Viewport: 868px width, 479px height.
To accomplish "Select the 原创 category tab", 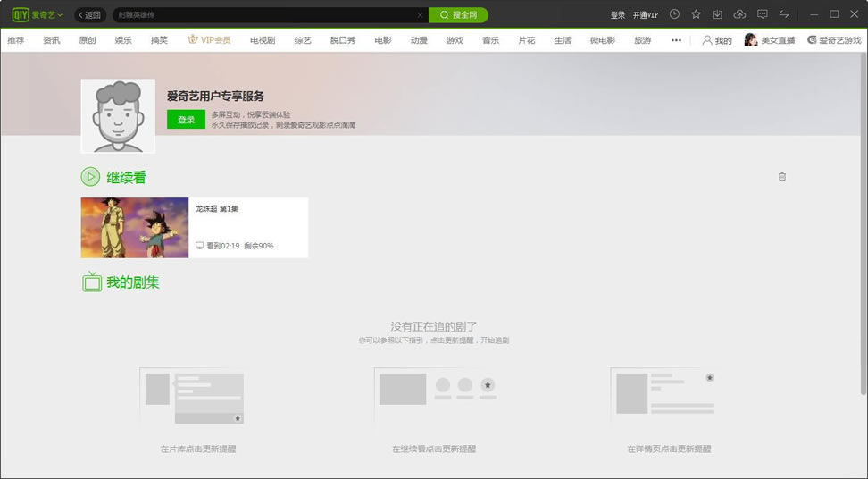I will tap(88, 40).
